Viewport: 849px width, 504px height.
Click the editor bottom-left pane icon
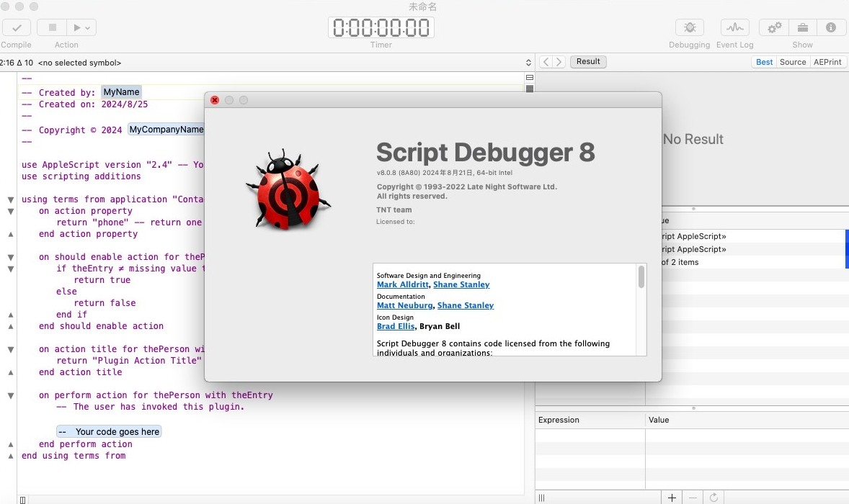[x=22, y=500]
